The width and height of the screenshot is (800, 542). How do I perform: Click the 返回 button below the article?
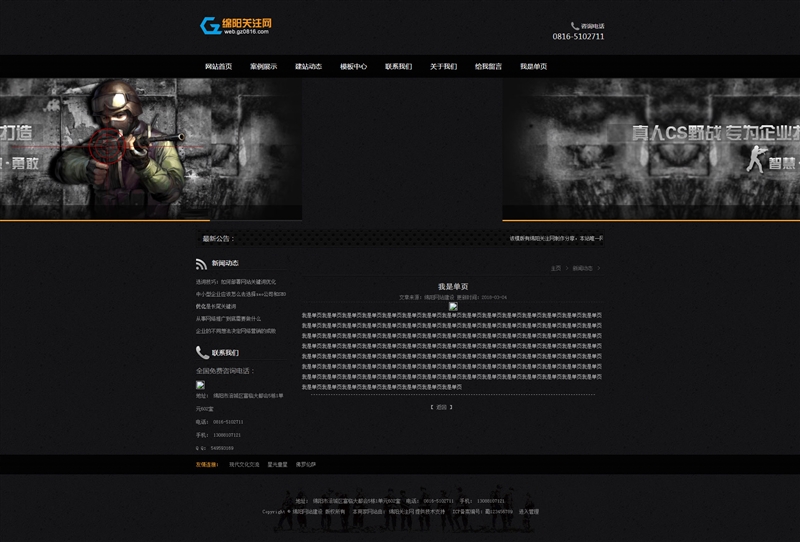[442, 407]
